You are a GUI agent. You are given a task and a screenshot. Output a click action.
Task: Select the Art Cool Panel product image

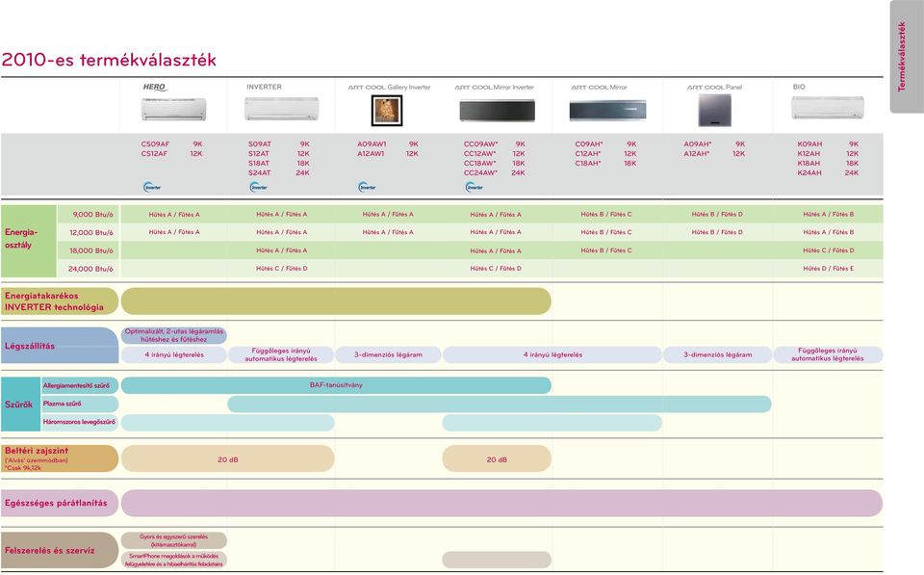tap(715, 111)
